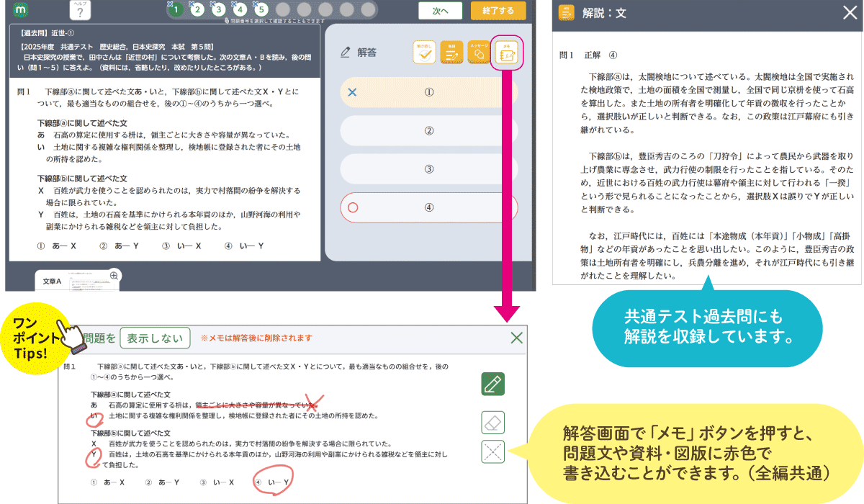Viewport: 864px width, 504px height.
Task: Go to question number 3
Action: point(217,10)
